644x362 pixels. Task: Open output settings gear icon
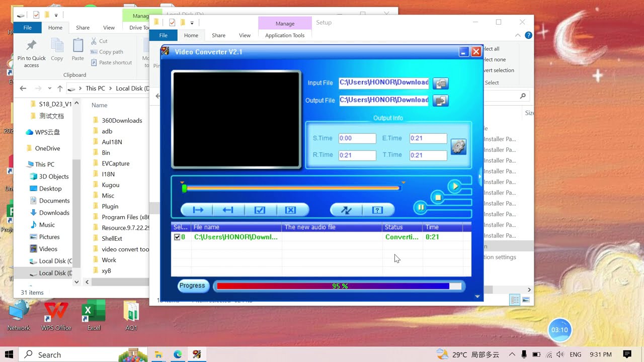pyautogui.click(x=458, y=146)
